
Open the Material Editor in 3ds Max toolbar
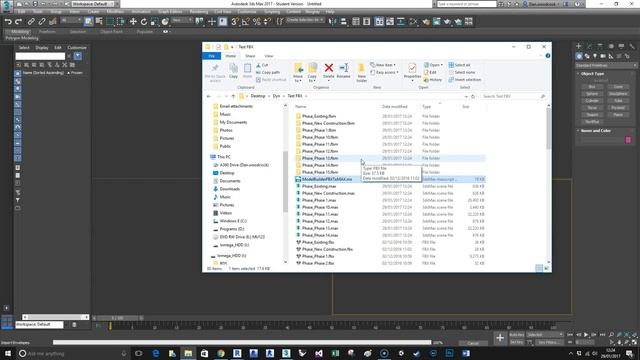tap(426, 22)
